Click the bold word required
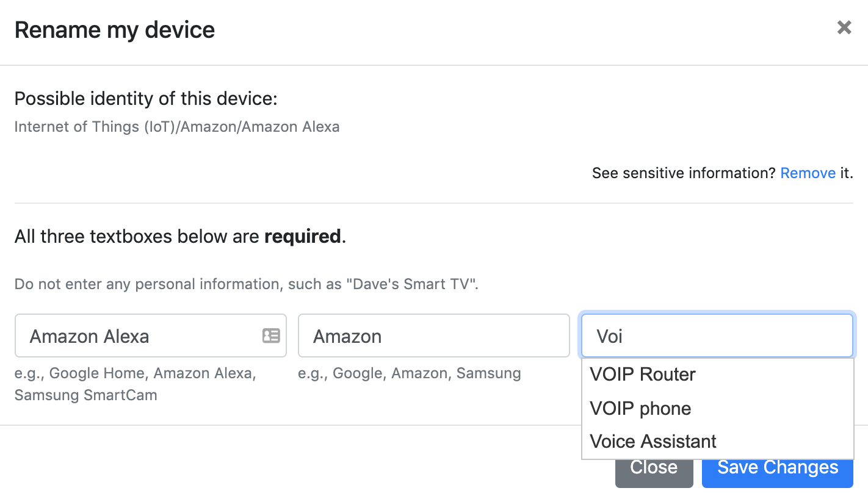868x499 pixels. click(x=302, y=237)
